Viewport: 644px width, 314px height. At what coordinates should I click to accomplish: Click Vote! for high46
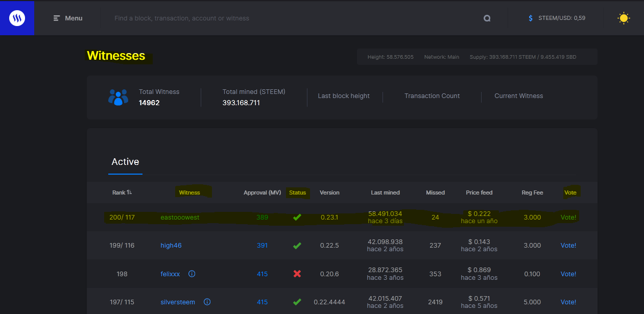pyautogui.click(x=568, y=246)
